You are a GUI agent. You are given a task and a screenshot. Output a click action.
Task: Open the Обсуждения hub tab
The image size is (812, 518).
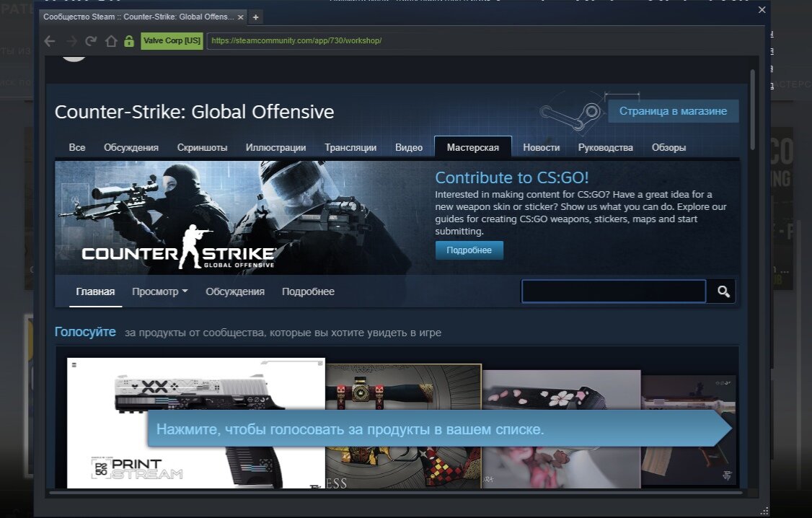131,148
